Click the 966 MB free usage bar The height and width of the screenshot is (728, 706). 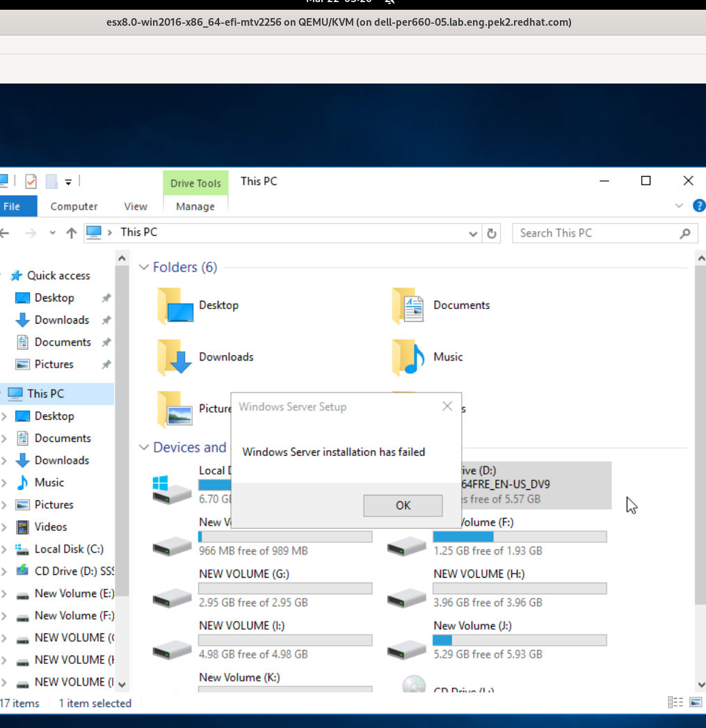tap(285, 537)
